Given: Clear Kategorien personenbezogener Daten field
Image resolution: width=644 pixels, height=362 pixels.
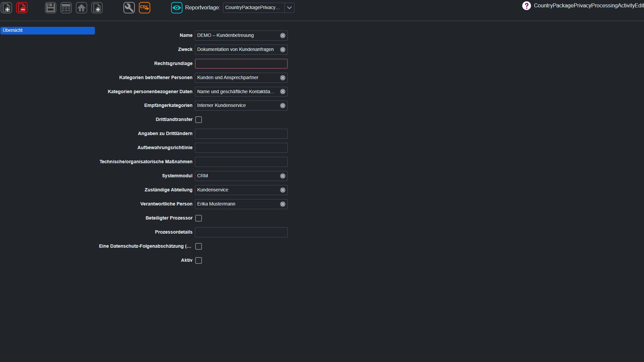Looking at the screenshot, I should coord(283,92).
